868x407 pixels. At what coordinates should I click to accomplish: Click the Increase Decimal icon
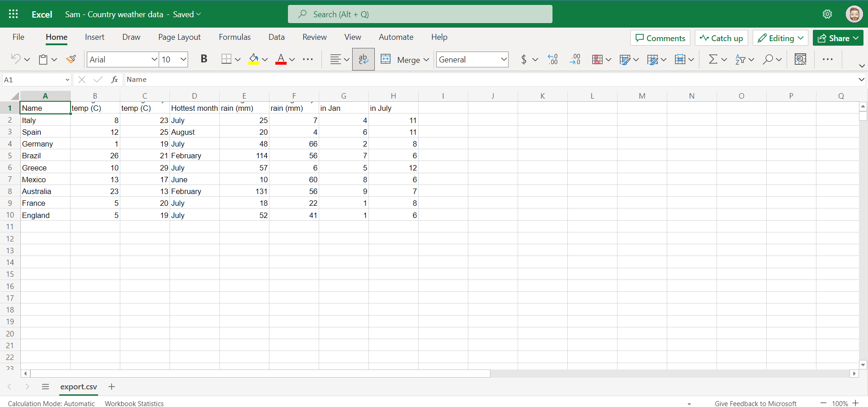point(552,59)
